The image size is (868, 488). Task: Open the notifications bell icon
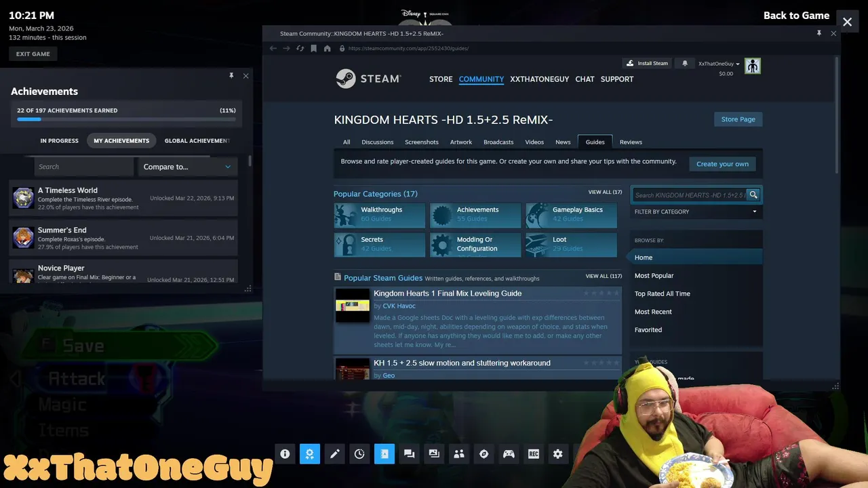click(685, 63)
